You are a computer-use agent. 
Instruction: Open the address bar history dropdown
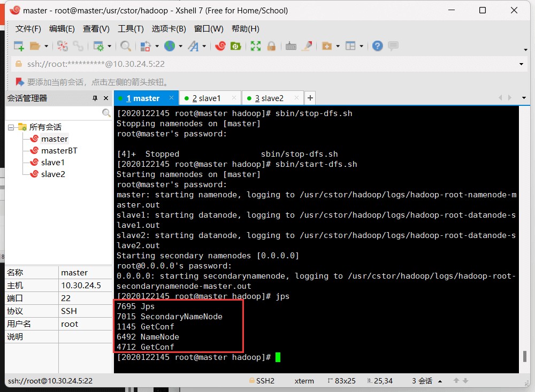pyautogui.click(x=522, y=64)
